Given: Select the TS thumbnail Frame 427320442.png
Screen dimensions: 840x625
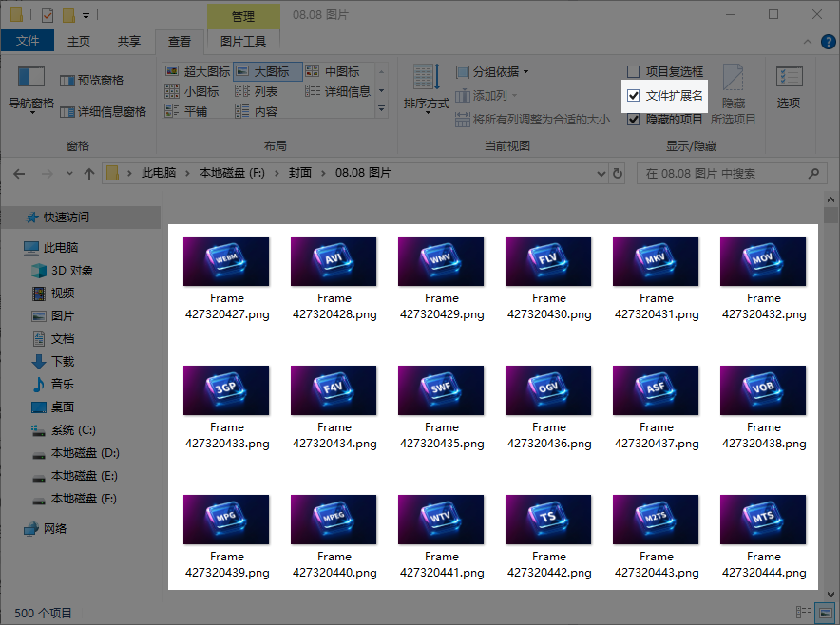Looking at the screenshot, I should (x=549, y=537).
